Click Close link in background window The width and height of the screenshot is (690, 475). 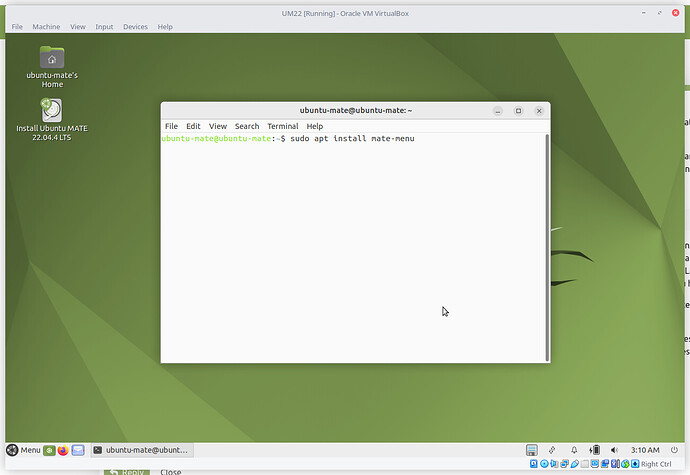(171, 472)
